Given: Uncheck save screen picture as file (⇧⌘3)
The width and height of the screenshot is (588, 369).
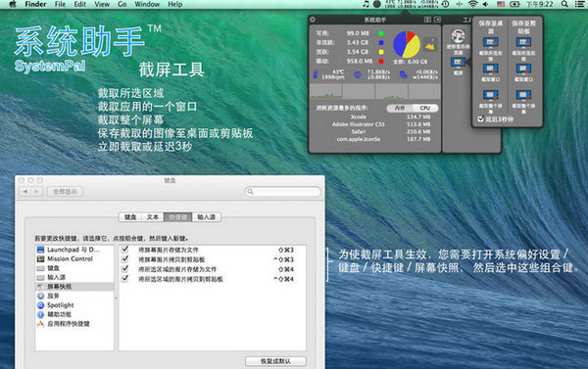Looking at the screenshot, I should pyautogui.click(x=125, y=250).
